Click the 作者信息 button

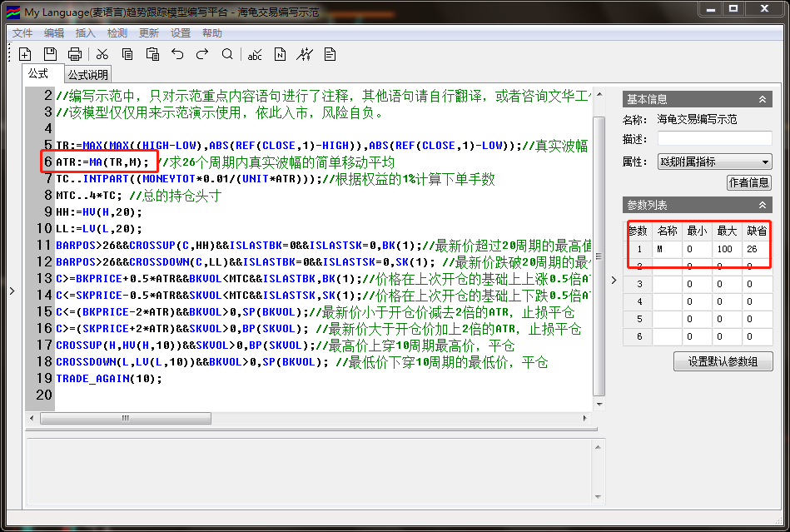(x=749, y=182)
